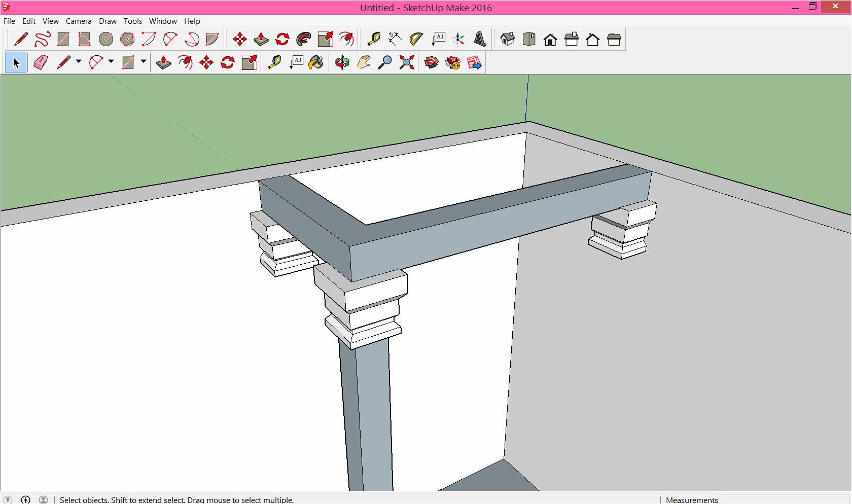Open the 3D Warehouse icon
The image size is (852, 504).
(x=432, y=63)
